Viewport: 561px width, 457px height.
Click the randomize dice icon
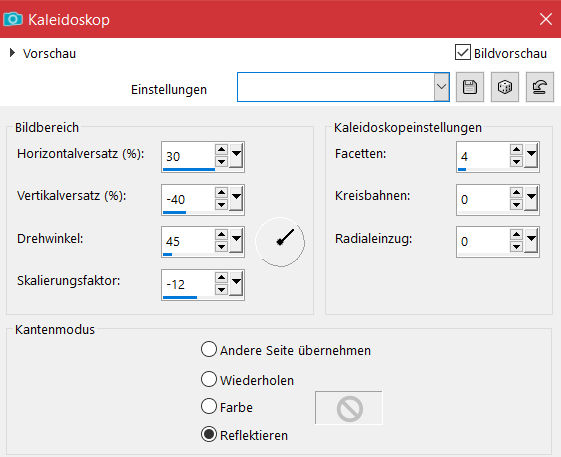pyautogui.click(x=504, y=87)
